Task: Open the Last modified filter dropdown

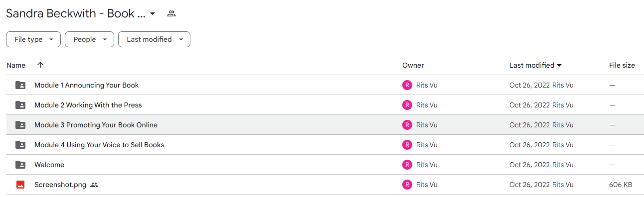Action: click(154, 39)
